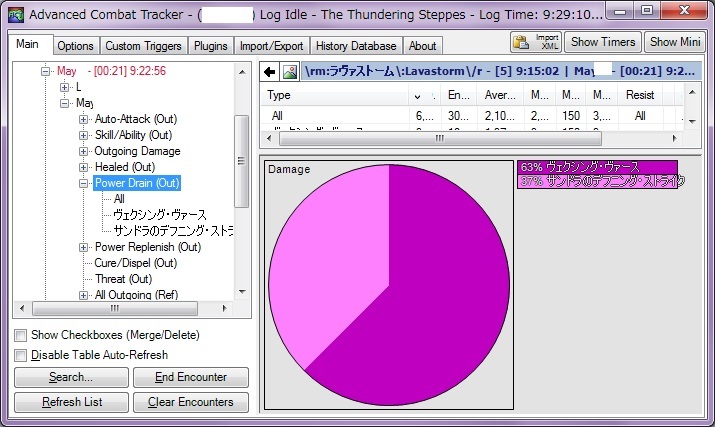Click the table horizontal scrollbar thumb
715x427 pixels.
(440, 138)
